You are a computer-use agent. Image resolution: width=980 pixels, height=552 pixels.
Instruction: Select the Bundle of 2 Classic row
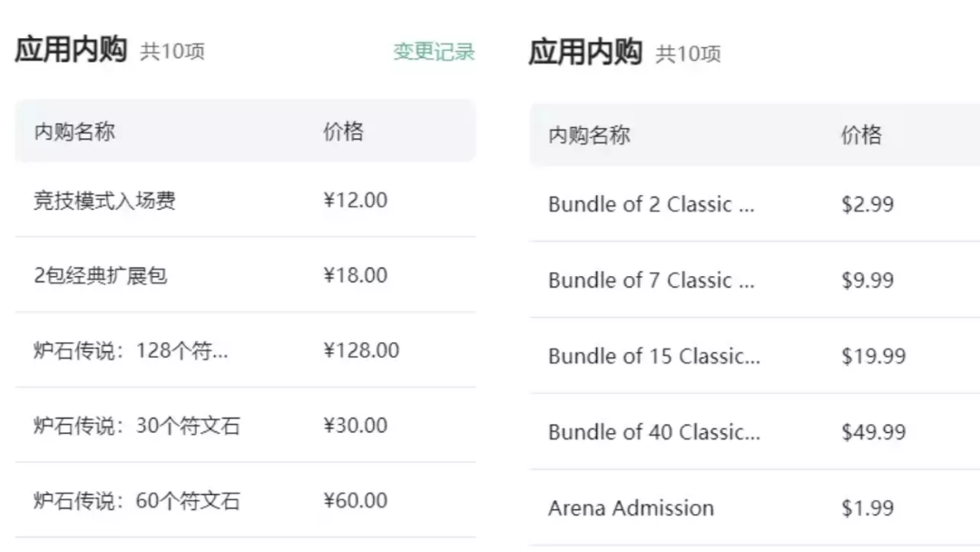coord(754,203)
